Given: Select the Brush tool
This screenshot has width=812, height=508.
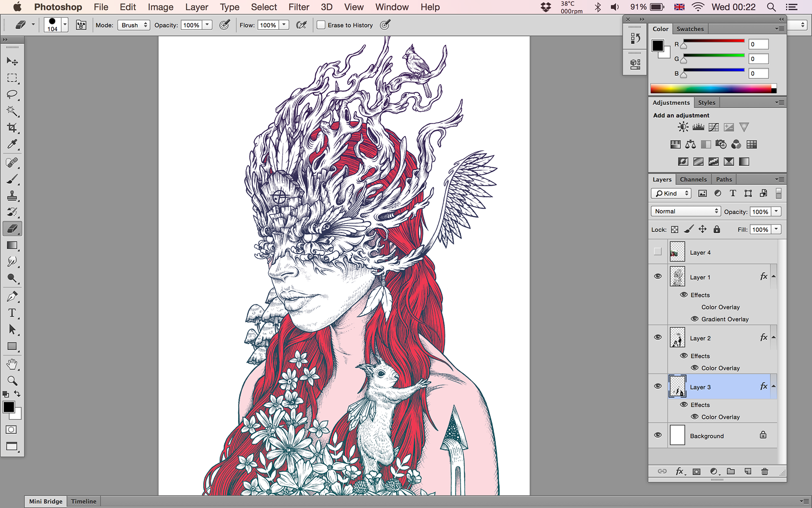Looking at the screenshot, I should tap(12, 179).
